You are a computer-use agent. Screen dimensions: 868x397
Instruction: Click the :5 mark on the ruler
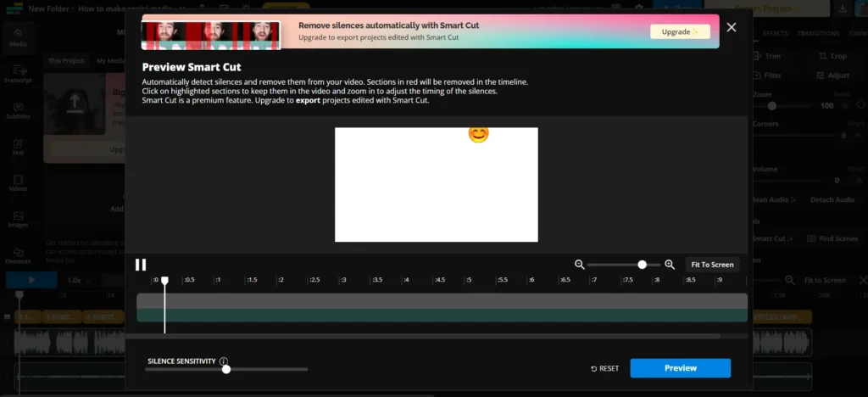coord(468,280)
